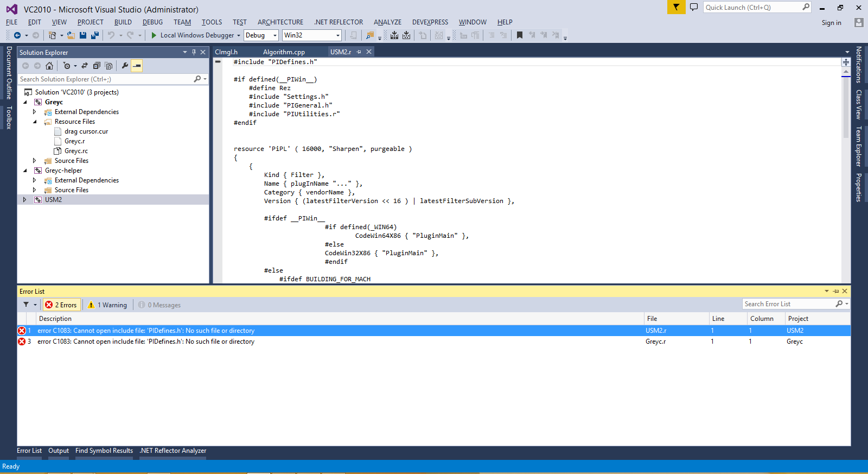868x474 pixels.
Task: Open the Class View side tab
Action: point(859,104)
